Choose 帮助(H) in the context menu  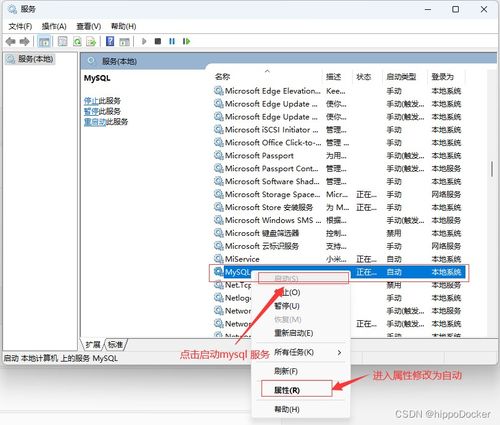[287, 409]
